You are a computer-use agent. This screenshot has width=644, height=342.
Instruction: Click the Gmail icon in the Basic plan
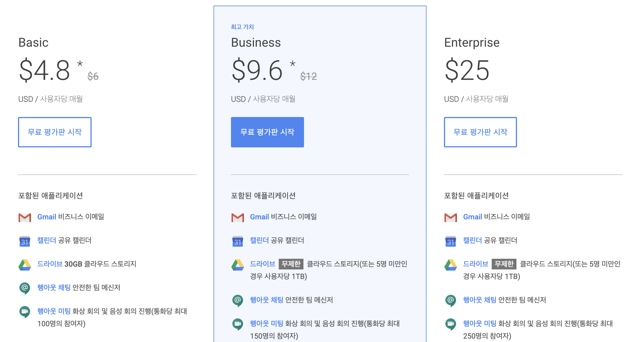25,217
